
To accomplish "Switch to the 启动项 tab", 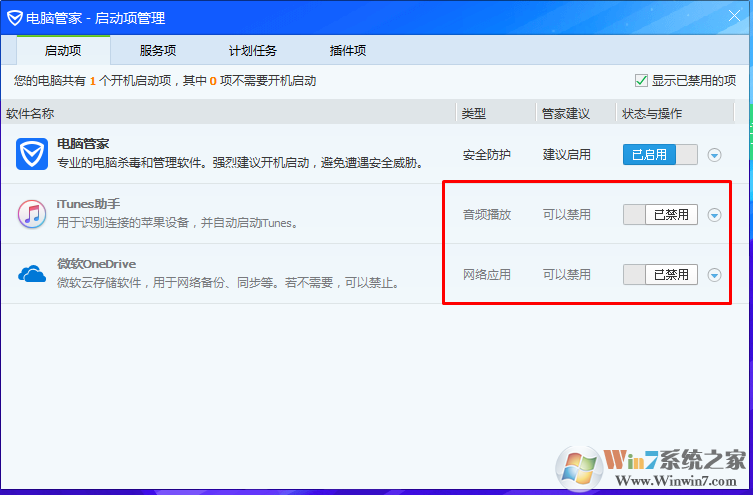I will point(63,50).
